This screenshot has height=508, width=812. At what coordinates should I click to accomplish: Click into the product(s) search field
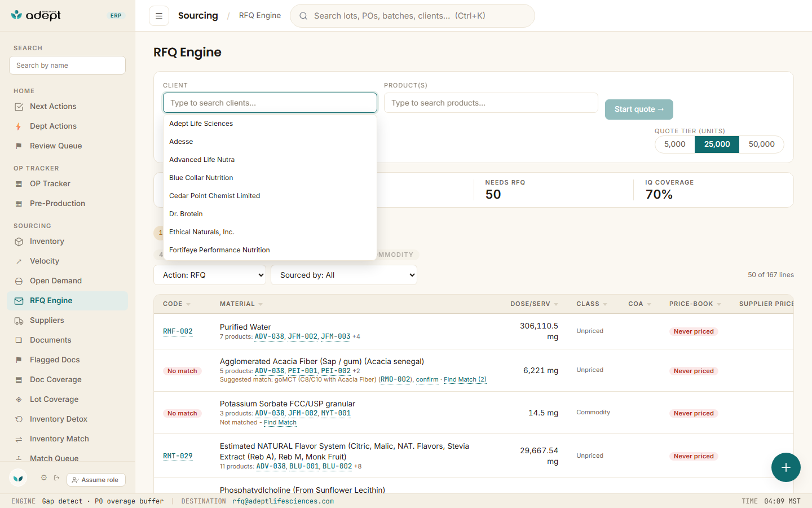pyautogui.click(x=491, y=103)
